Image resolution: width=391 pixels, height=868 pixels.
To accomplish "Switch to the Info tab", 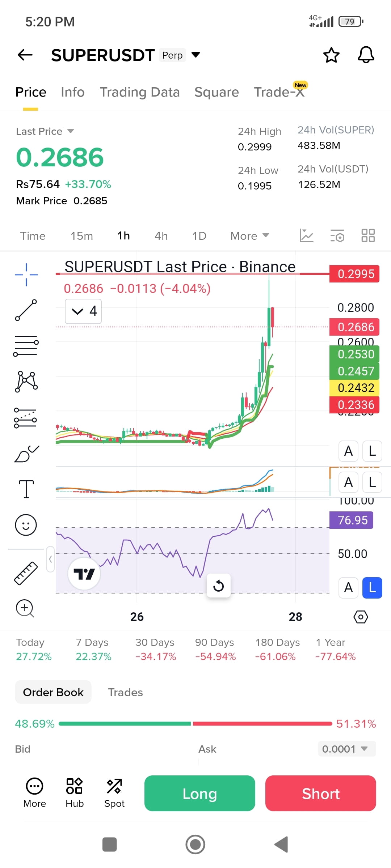I will 73,92.
